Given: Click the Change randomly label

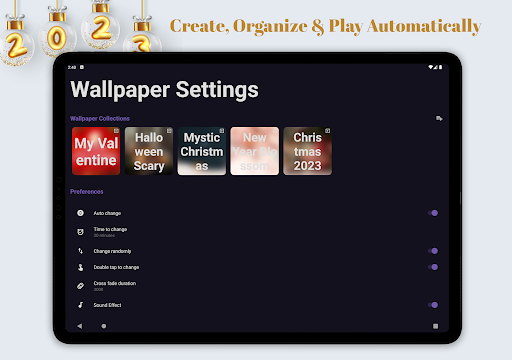Looking at the screenshot, I should (112, 251).
